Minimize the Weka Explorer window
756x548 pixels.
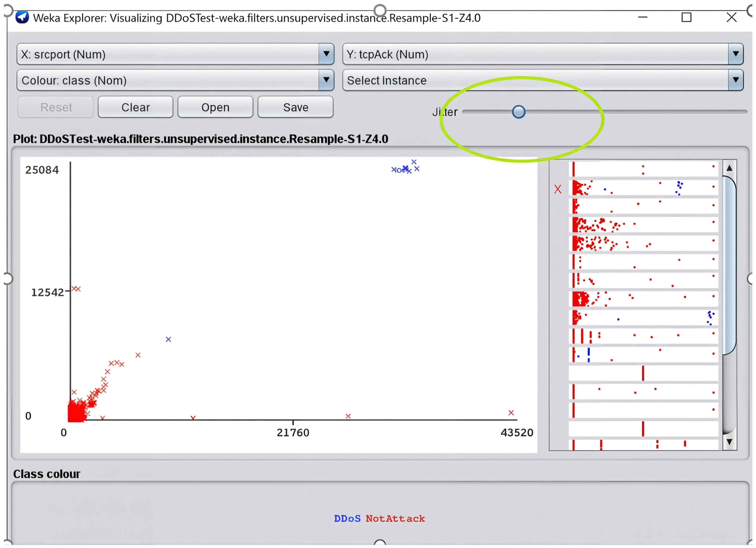pos(643,17)
